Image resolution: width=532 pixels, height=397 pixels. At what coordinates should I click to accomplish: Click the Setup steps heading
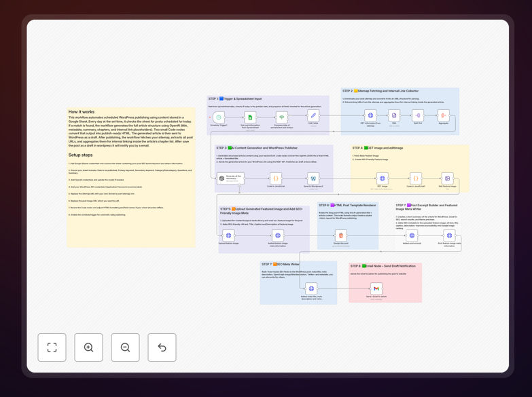[80, 155]
